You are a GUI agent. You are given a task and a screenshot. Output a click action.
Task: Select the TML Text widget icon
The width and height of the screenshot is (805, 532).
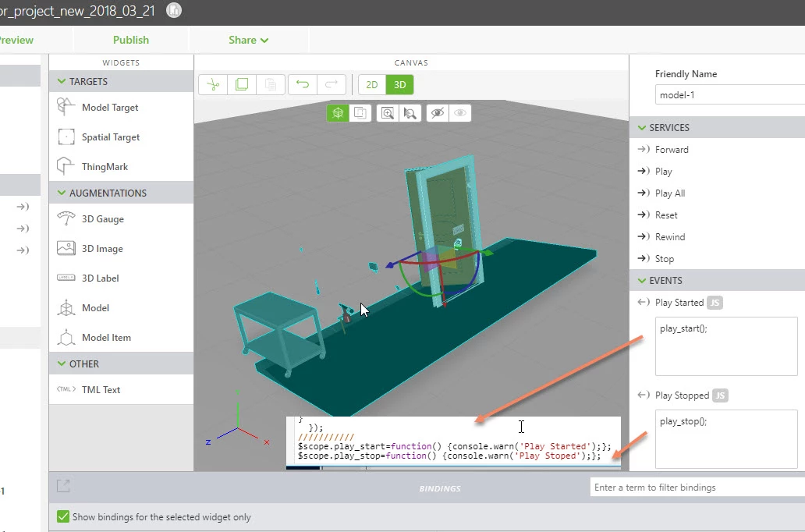[66, 389]
